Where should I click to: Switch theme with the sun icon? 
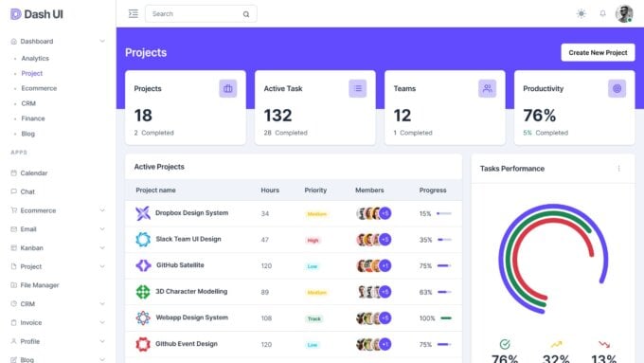pos(581,13)
